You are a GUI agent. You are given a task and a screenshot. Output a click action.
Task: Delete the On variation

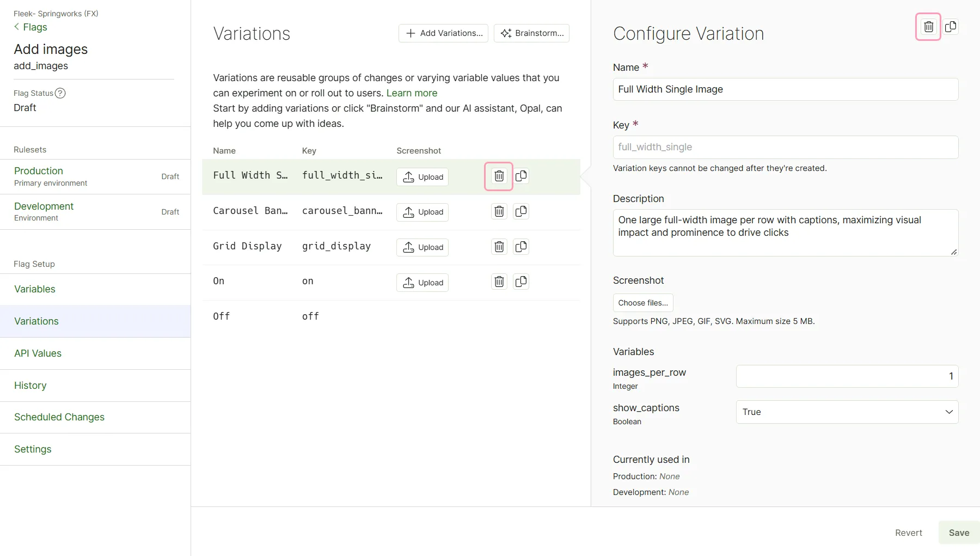499,282
